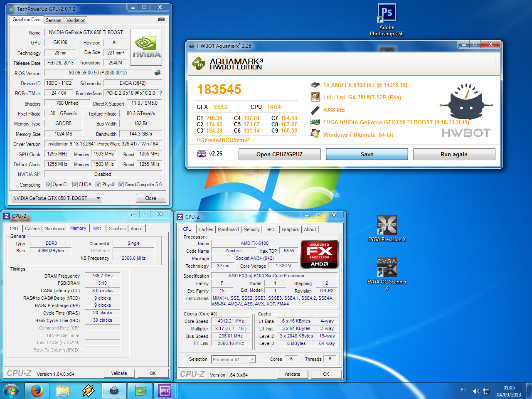Click the VGzre4eZNCQ5nzoP validation code
The height and width of the screenshot is (399, 532).
pos(223,140)
